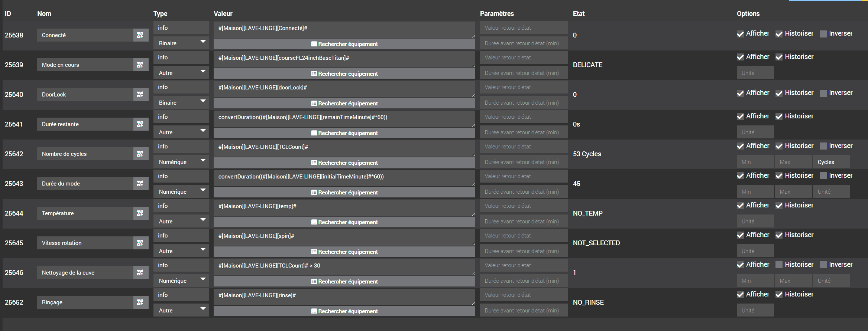Screen dimensions: 868x331
Task: Check Inverser for the Connecté command
Action: 823,34
